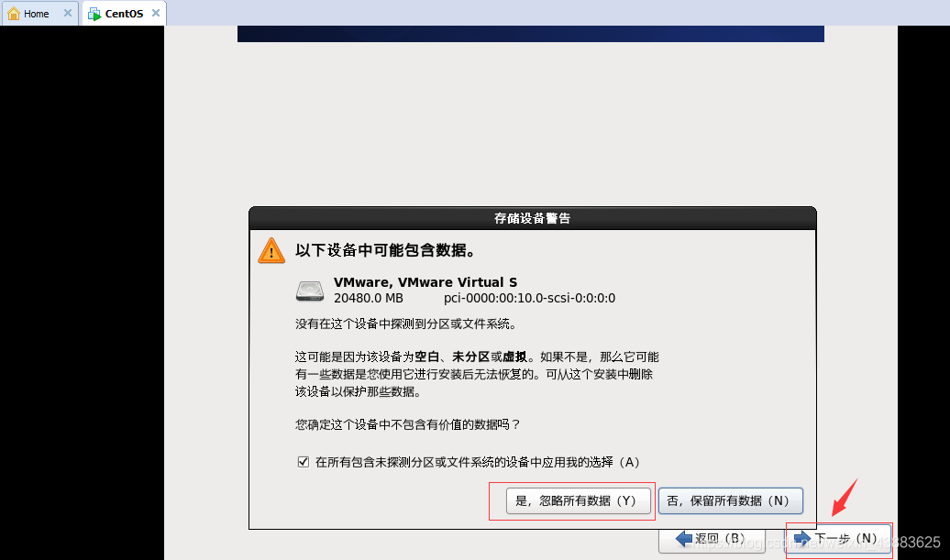Click the Home tab house icon

click(x=14, y=14)
